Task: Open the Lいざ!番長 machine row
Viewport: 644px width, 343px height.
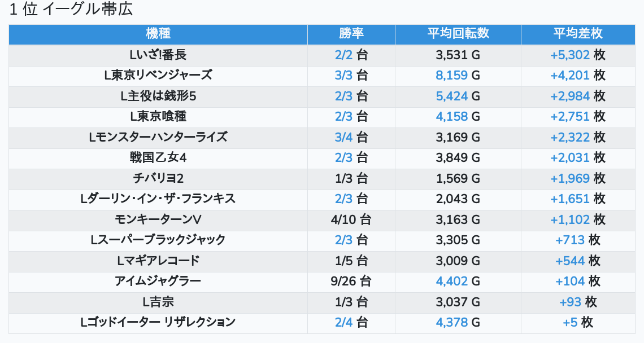Action: click(x=158, y=55)
